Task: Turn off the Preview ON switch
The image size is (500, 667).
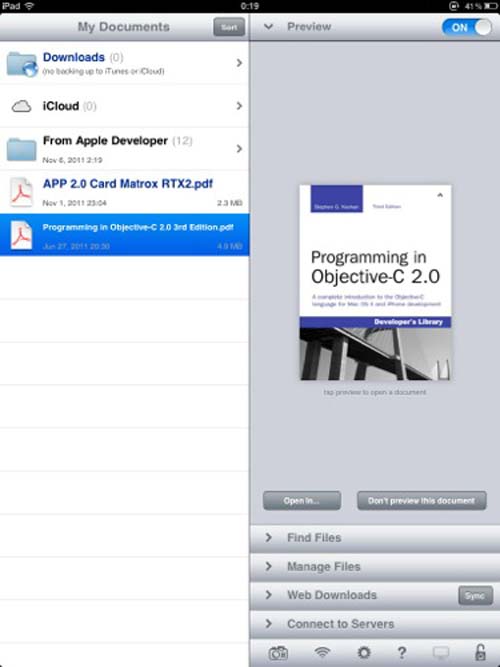Action: 467,27
